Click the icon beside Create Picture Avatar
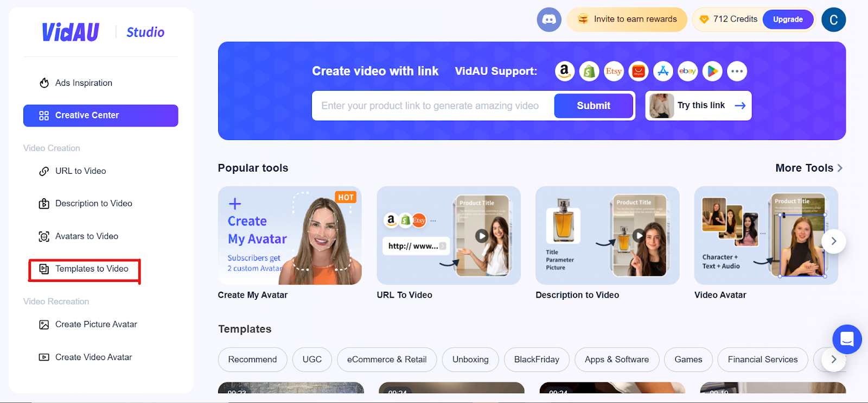The height and width of the screenshot is (403, 868). coord(44,325)
